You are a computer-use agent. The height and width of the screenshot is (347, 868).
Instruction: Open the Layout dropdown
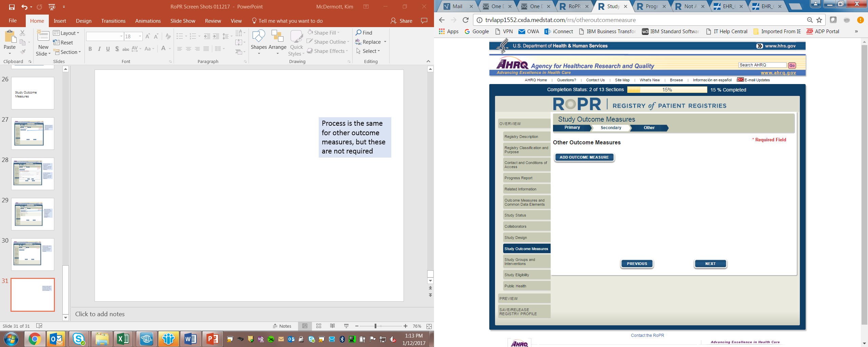pyautogui.click(x=66, y=33)
